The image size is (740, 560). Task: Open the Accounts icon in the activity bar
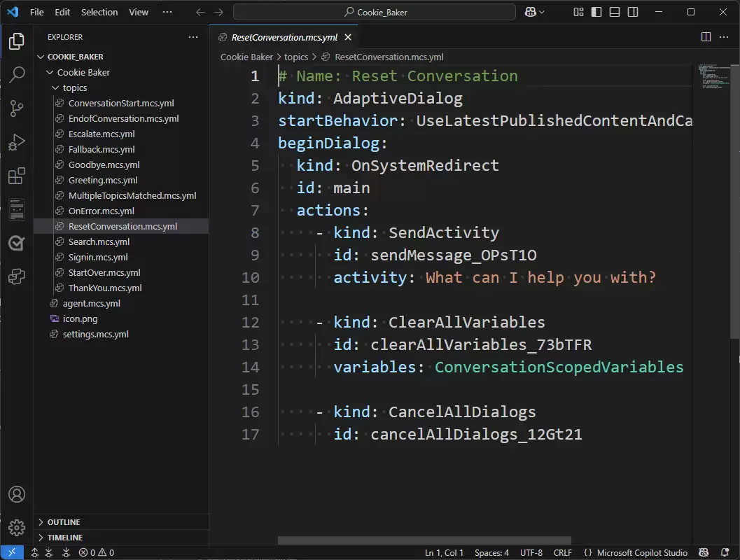pyautogui.click(x=17, y=494)
